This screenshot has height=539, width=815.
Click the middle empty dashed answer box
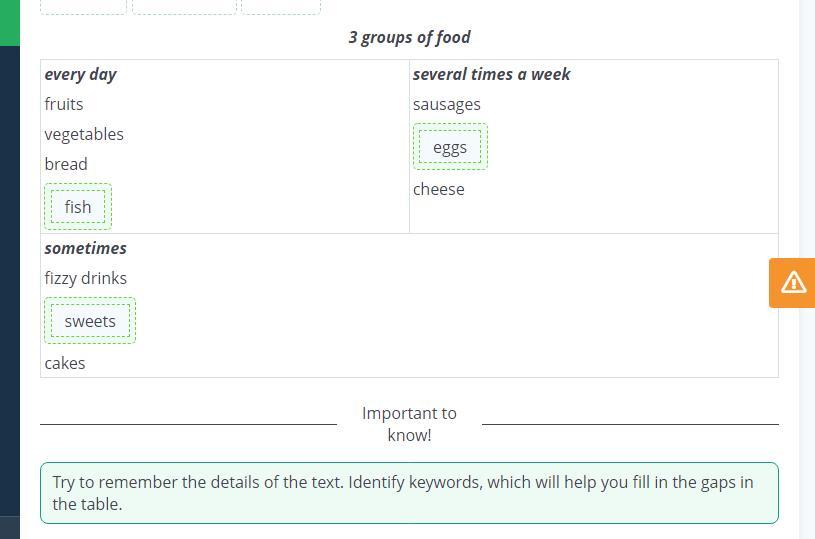click(184, 6)
